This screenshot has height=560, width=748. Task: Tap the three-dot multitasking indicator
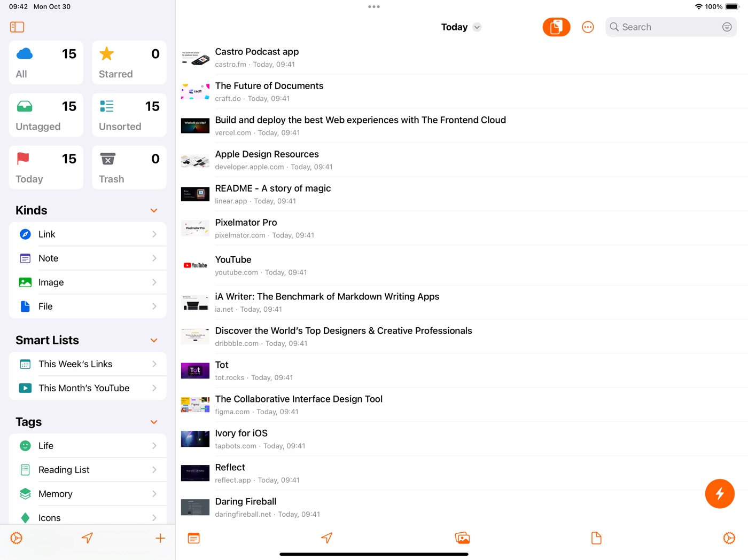374,6
